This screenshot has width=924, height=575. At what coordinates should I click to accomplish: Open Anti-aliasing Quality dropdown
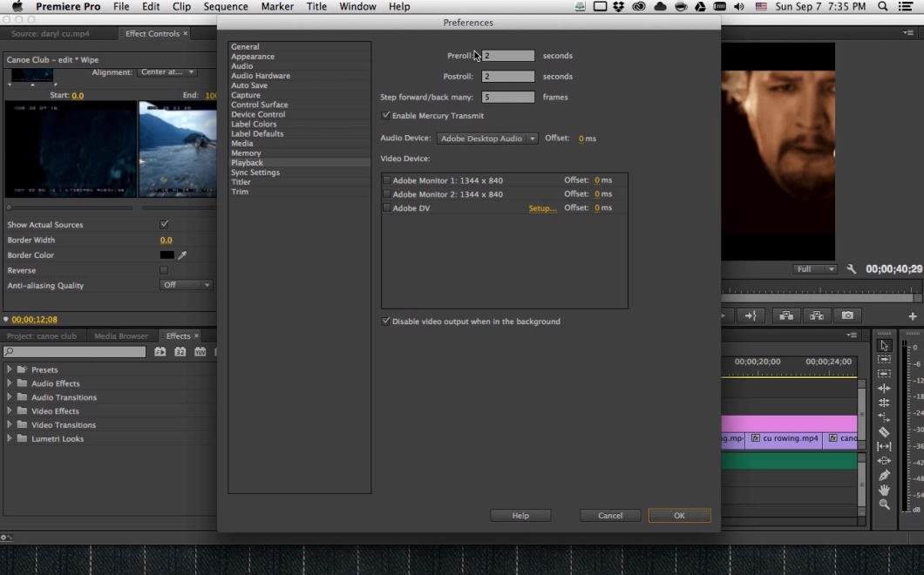click(186, 285)
